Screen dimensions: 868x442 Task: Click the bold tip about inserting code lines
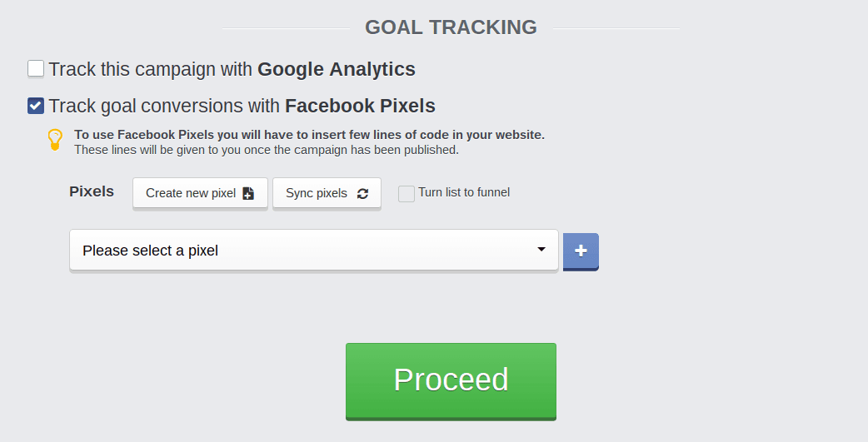click(x=309, y=135)
